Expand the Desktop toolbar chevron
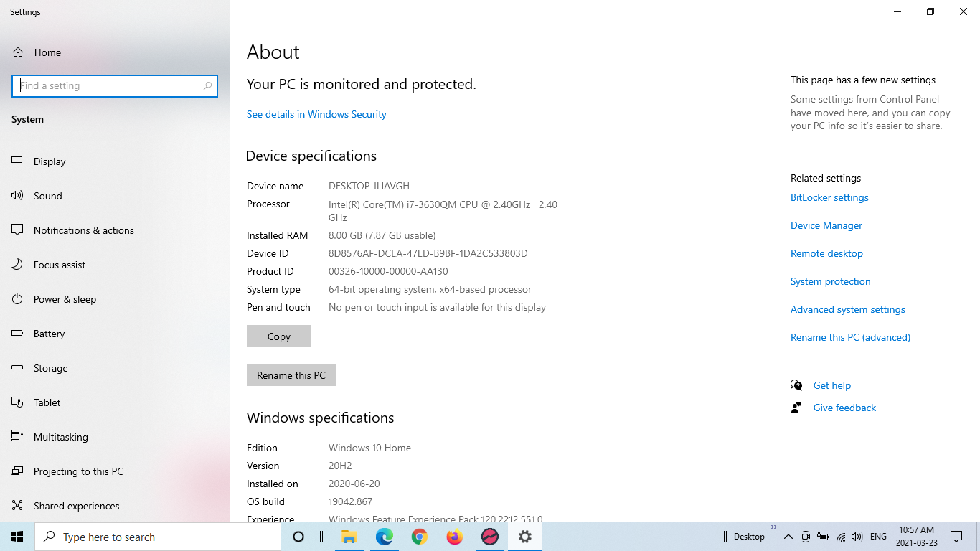 click(774, 527)
